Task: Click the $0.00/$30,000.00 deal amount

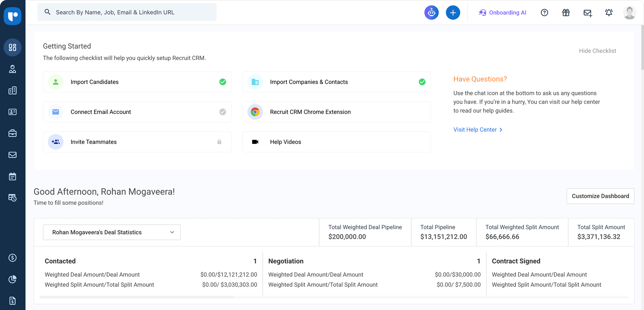Action: coord(457,275)
